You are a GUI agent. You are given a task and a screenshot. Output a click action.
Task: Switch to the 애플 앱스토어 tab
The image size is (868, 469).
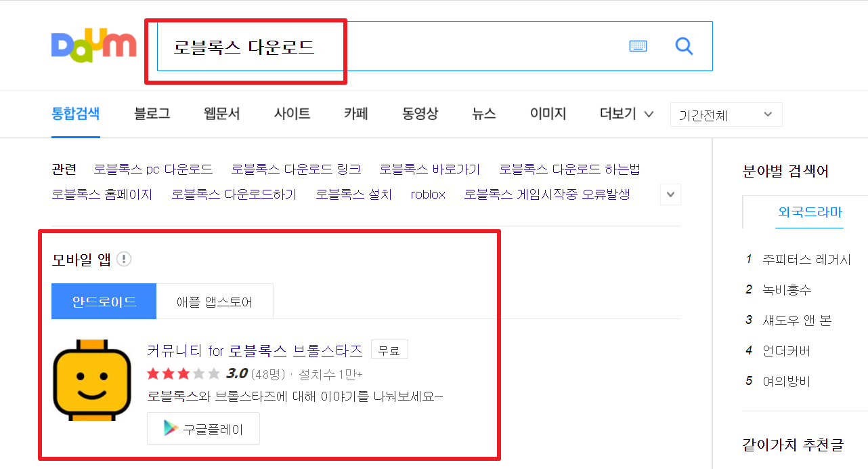point(215,302)
